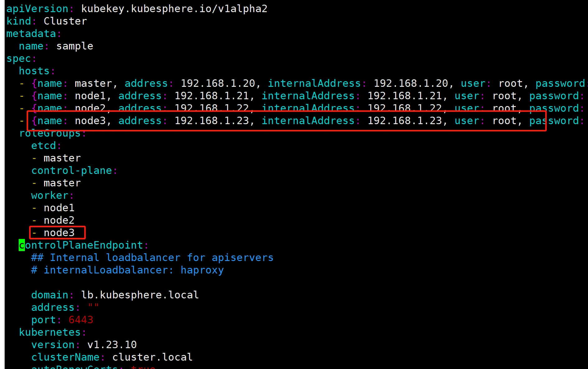Click the etcd role group key

(44, 146)
